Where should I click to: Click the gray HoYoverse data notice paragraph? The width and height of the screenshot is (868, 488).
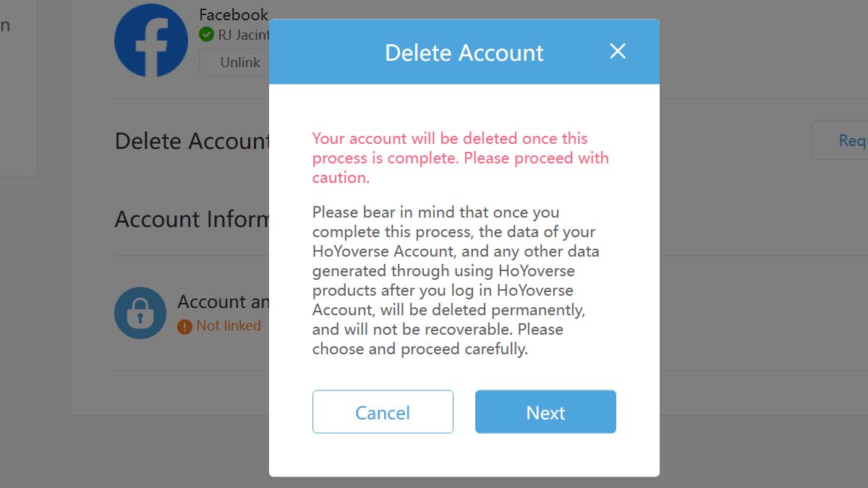456,281
